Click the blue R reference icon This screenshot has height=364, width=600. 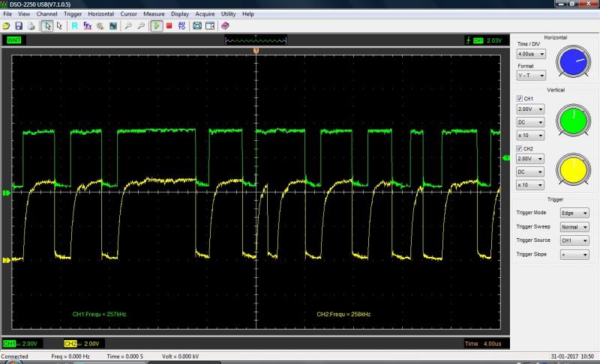[74, 25]
